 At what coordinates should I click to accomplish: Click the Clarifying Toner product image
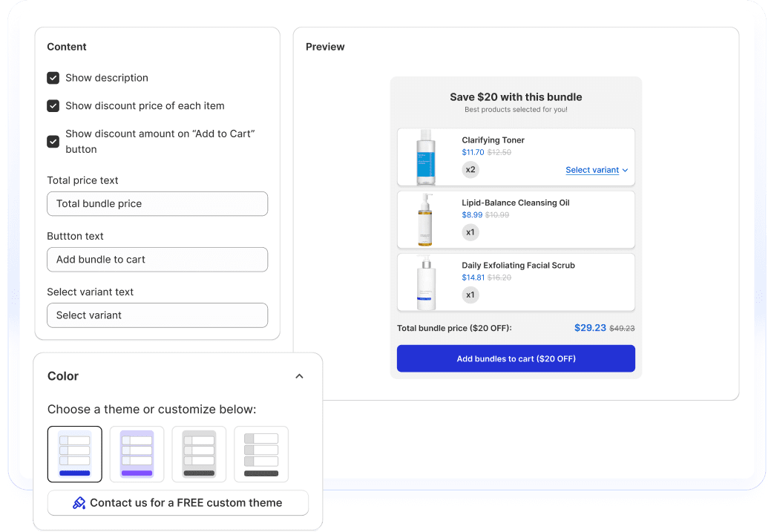coord(426,157)
